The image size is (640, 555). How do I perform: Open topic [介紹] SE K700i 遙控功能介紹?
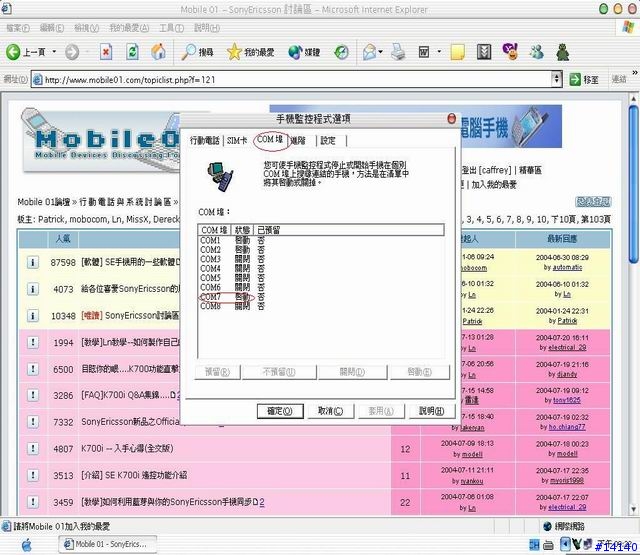tap(134, 475)
